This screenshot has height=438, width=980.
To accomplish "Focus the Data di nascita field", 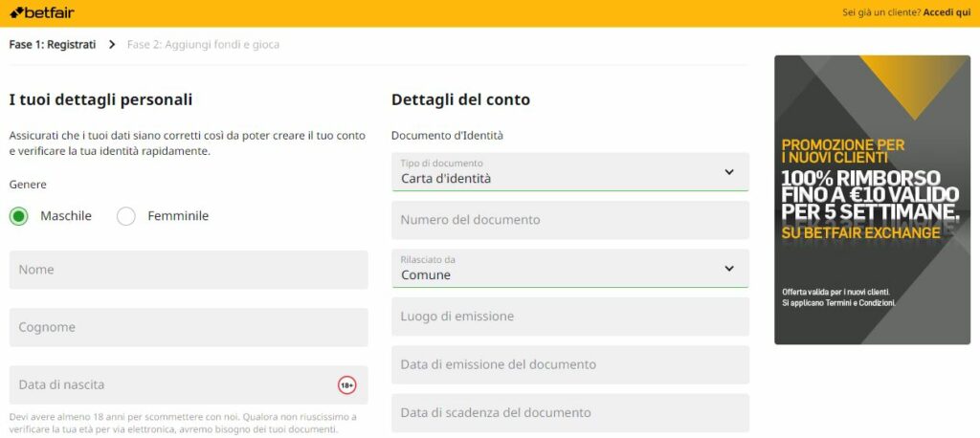I will click(189, 384).
